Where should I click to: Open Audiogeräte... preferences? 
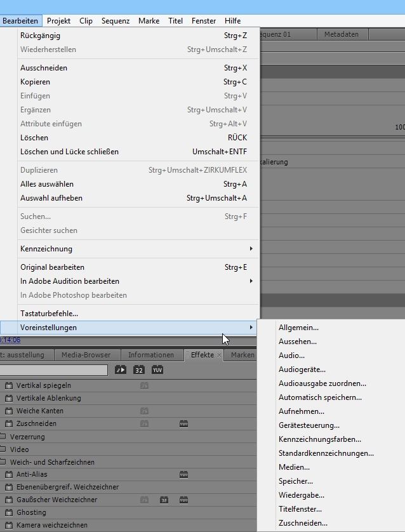click(x=302, y=369)
